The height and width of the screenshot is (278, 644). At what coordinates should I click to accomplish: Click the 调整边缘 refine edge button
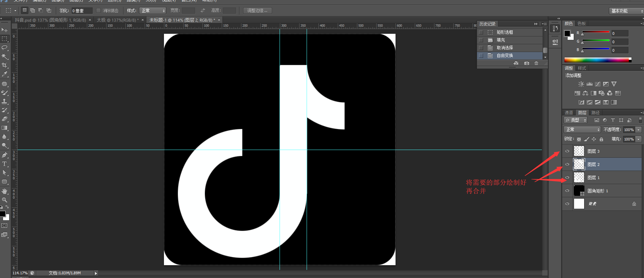[257, 11]
